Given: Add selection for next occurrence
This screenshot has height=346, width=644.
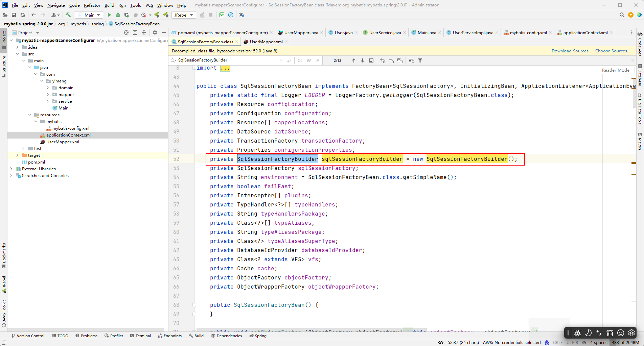Looking at the screenshot, I should click(x=383, y=60).
